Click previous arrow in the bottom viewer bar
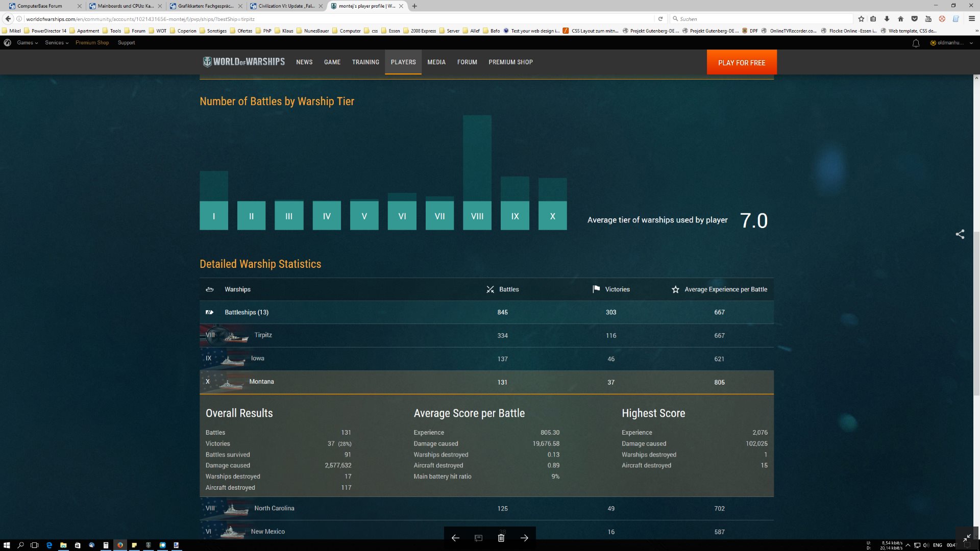The height and width of the screenshot is (551, 980). 455,538
